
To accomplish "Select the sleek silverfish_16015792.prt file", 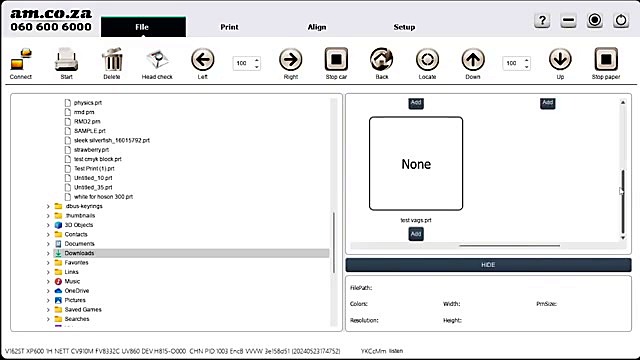I will pyautogui.click(x=112, y=140).
